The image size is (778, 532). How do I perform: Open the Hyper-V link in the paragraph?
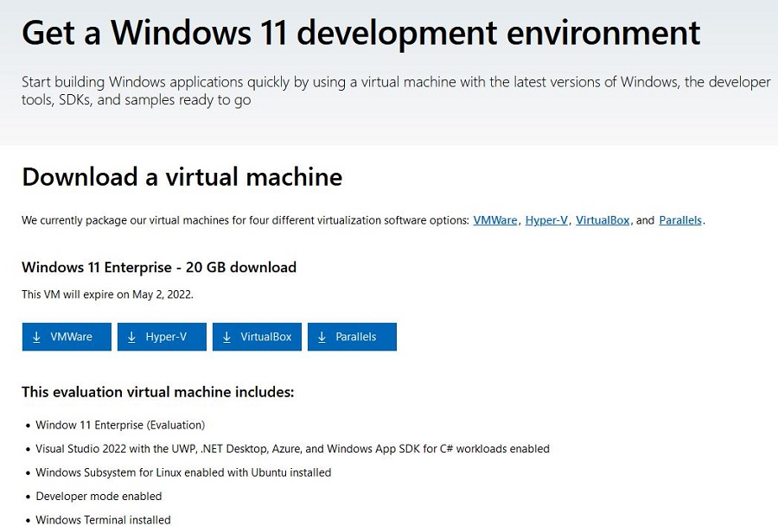click(x=546, y=220)
